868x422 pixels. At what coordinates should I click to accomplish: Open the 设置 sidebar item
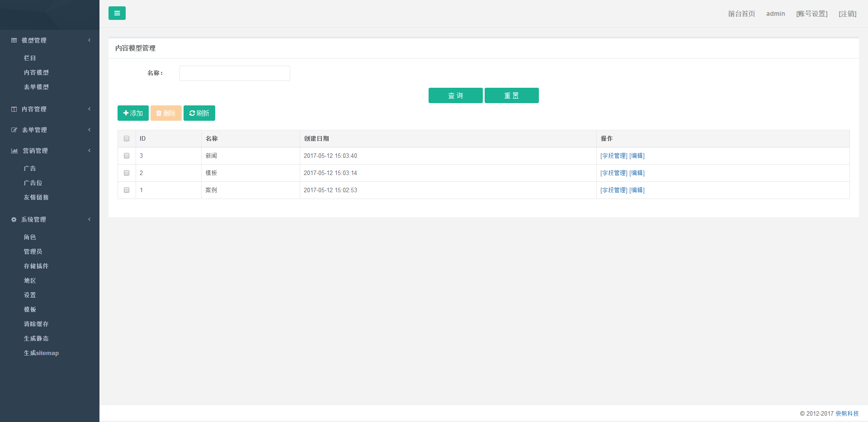[x=30, y=295]
